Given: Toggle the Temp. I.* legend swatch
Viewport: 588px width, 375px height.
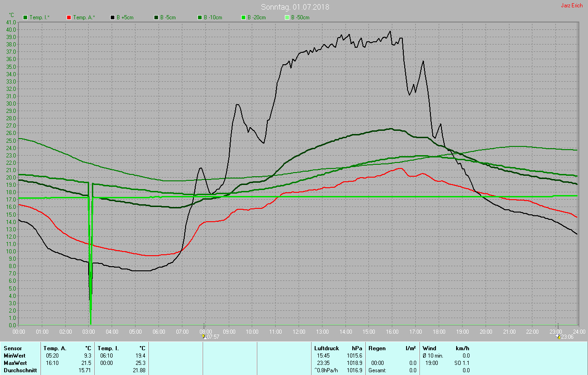Looking at the screenshot, I should (x=25, y=17).
